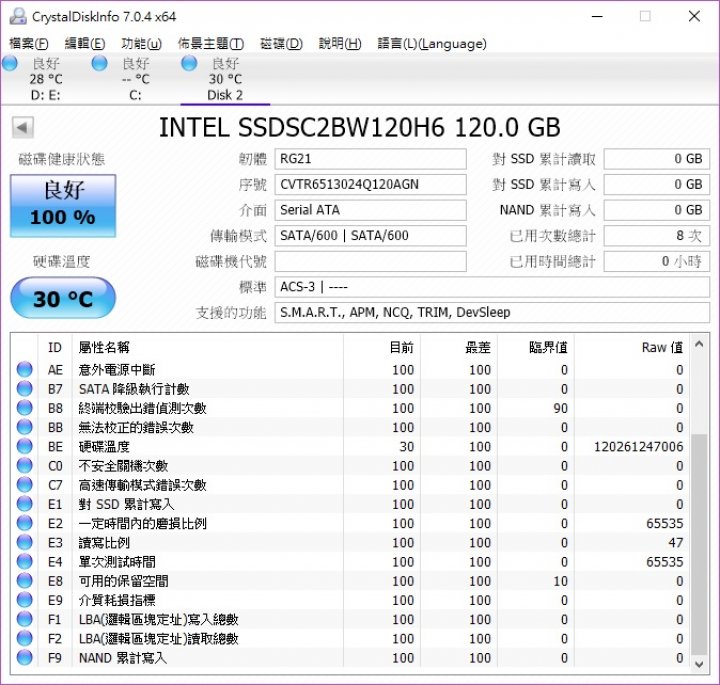Click status orb for attribute B7
The width and height of the screenshot is (720, 685).
coord(24,388)
